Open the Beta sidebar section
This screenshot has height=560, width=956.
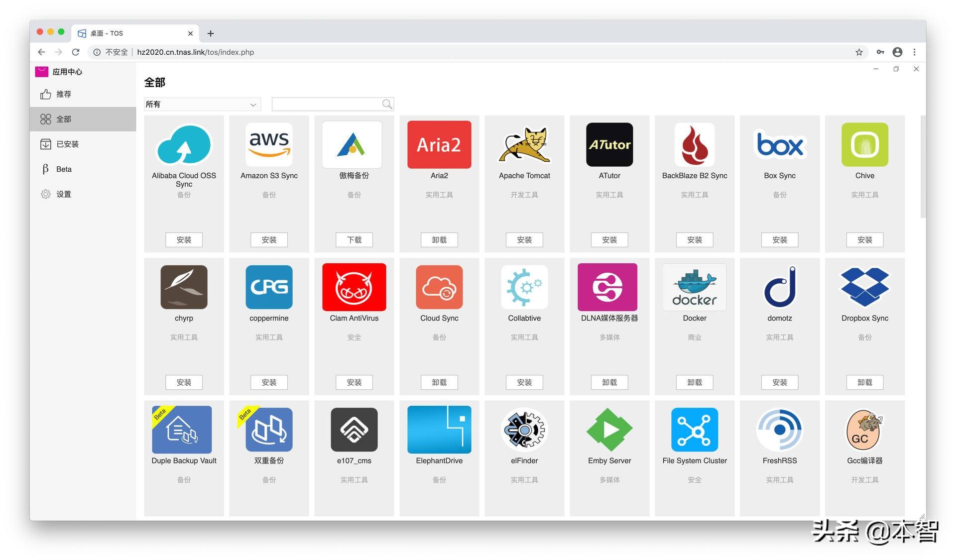point(64,169)
